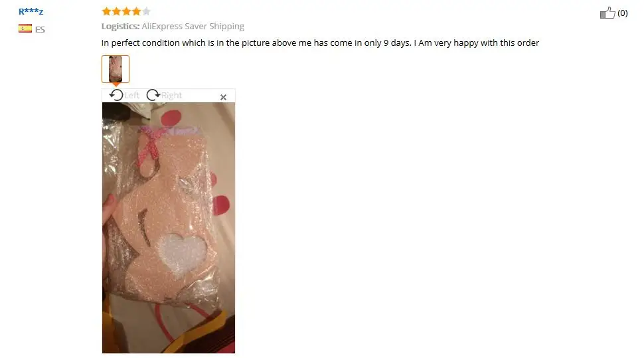Click "AliExpress Saver Shipping" text
The width and height of the screenshot is (644, 358).
(x=193, y=27)
